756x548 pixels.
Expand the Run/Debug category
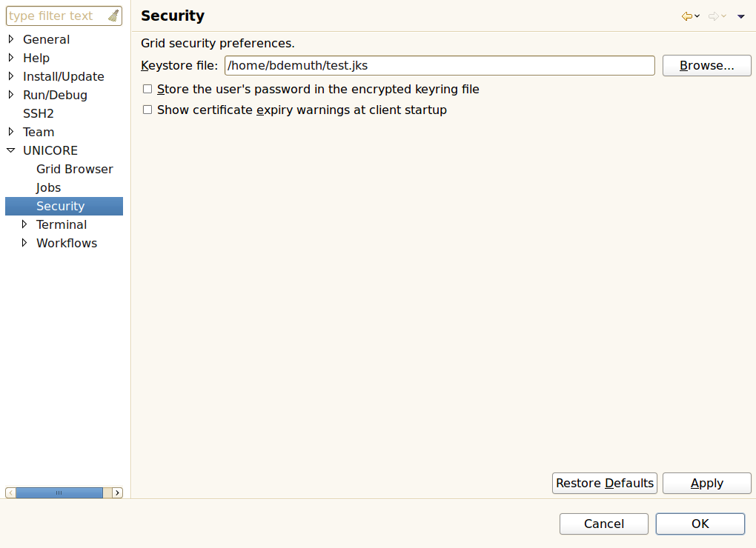coord(11,95)
